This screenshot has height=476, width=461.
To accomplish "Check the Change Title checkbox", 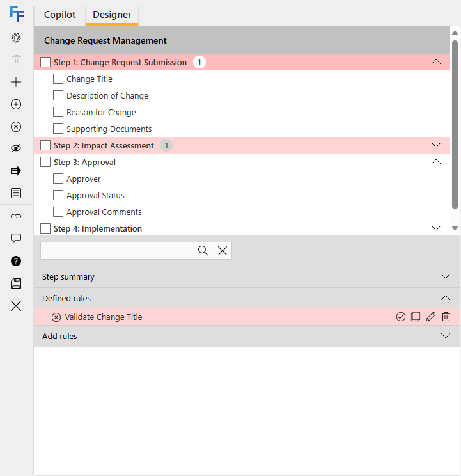I will 58,79.
